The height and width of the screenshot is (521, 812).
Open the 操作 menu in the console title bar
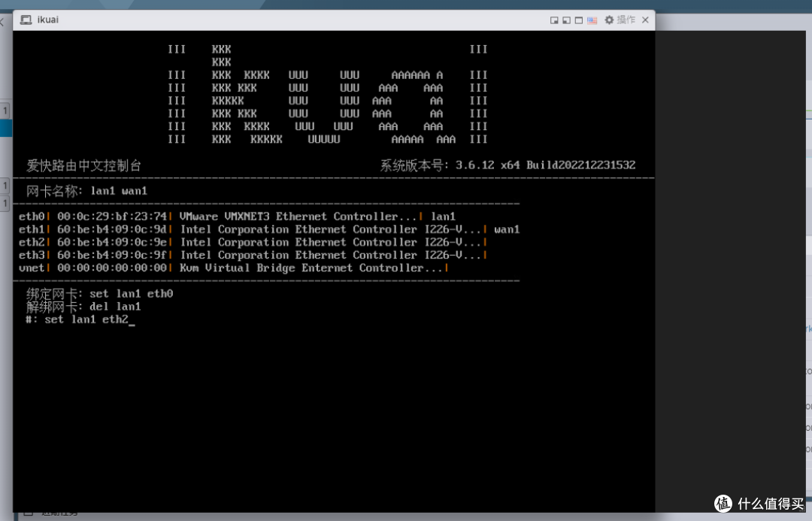[627, 20]
